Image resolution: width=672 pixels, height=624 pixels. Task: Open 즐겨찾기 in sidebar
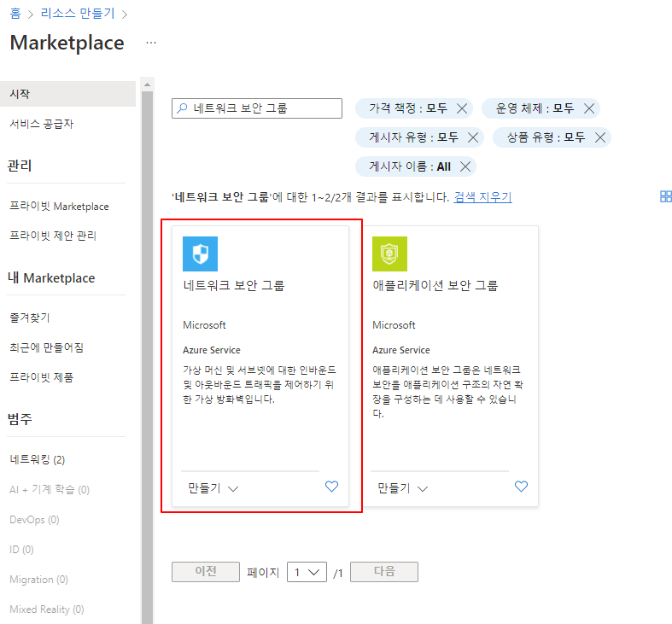pos(30,318)
